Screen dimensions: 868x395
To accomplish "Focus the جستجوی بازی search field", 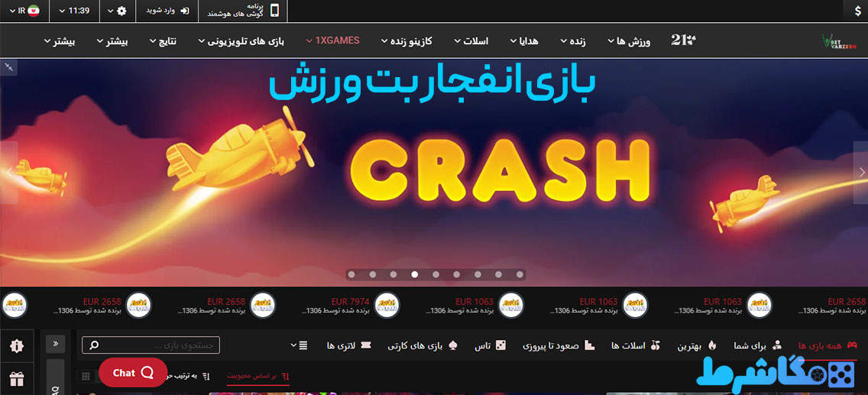I will point(151,345).
